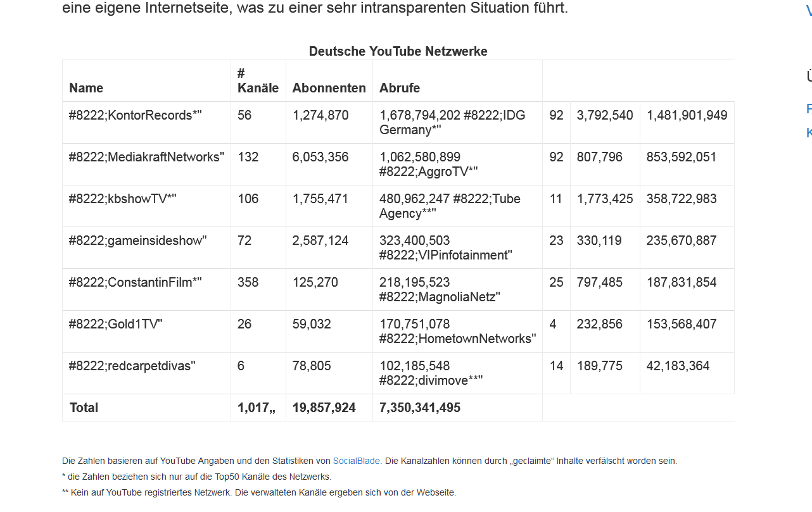Screen dimensions: 812x512
Task: Select the "Abrufe" column header
Action: pyautogui.click(x=400, y=88)
